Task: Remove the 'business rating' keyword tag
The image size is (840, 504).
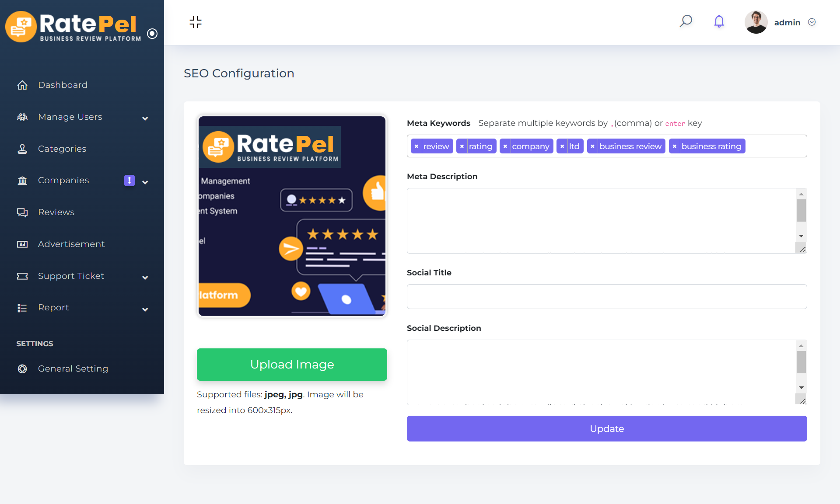Action: click(675, 146)
